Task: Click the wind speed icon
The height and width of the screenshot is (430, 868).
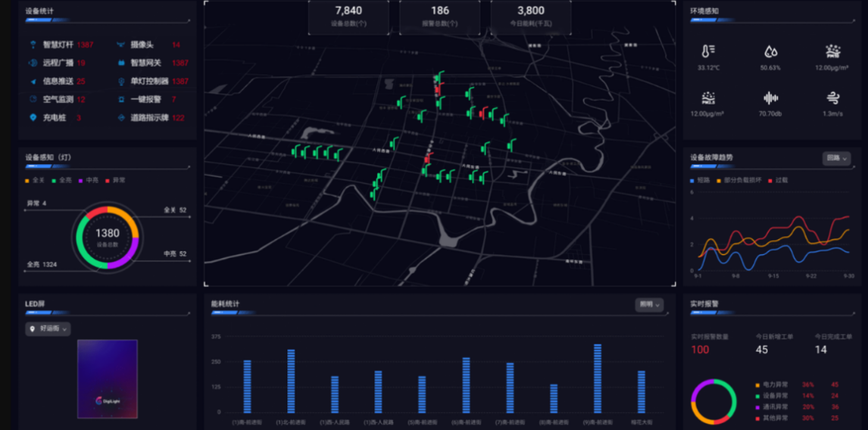Action: click(x=833, y=98)
